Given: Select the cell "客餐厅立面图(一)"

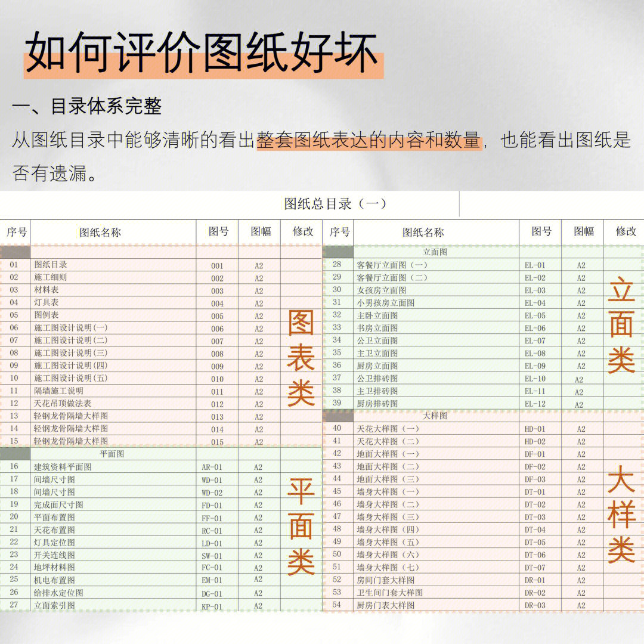Looking at the screenshot, I should [392, 265].
